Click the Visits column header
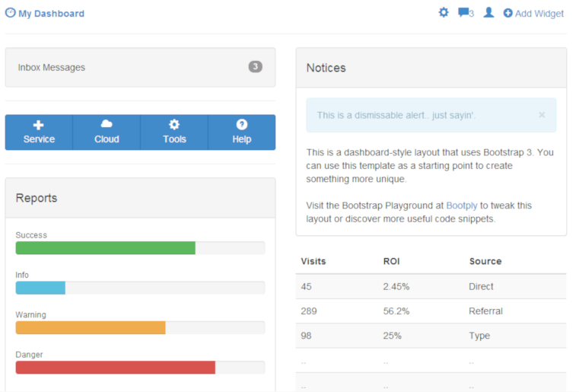Viewport: 579px width, 392px height. point(313,261)
